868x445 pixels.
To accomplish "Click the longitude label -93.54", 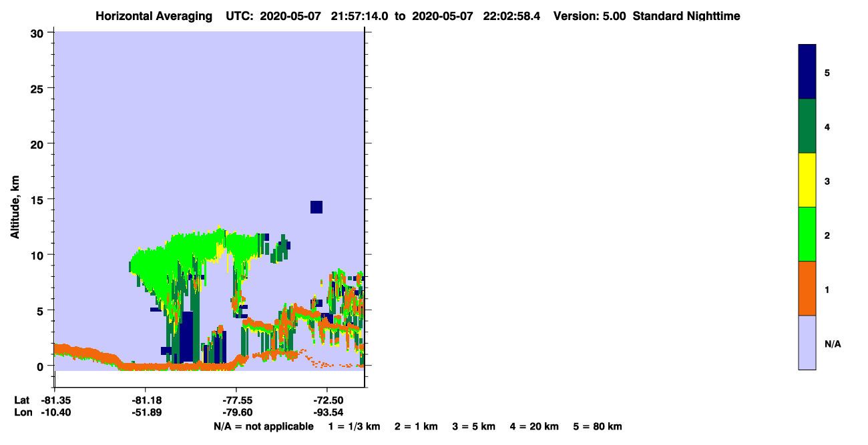I will tap(327, 412).
